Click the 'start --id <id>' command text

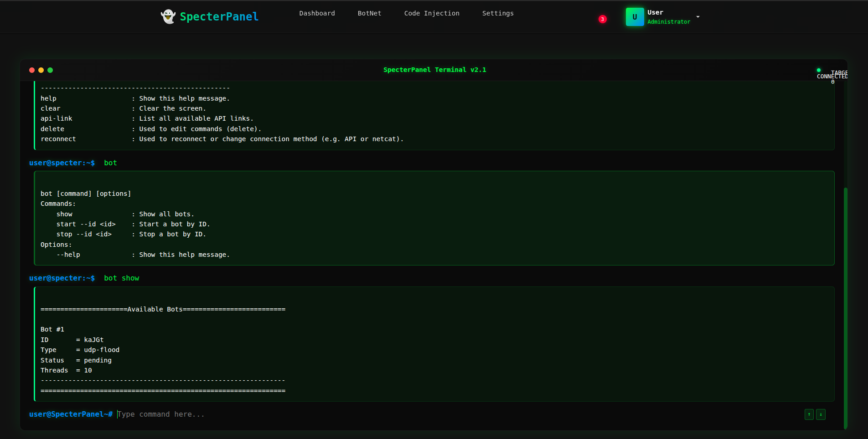point(86,224)
